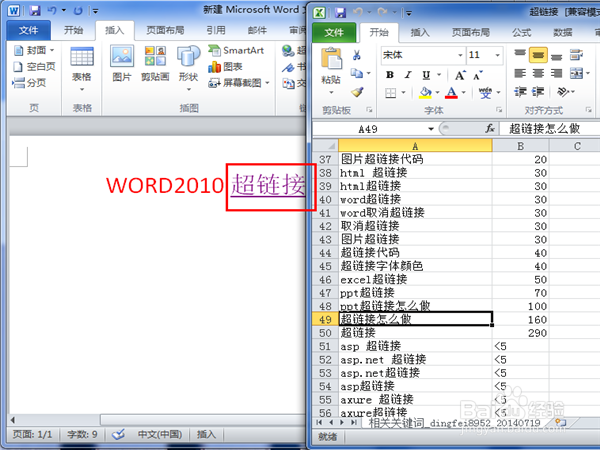The height and width of the screenshot is (450, 600).
Task: Click the Format Painter brush in Excel
Action: coord(357,92)
